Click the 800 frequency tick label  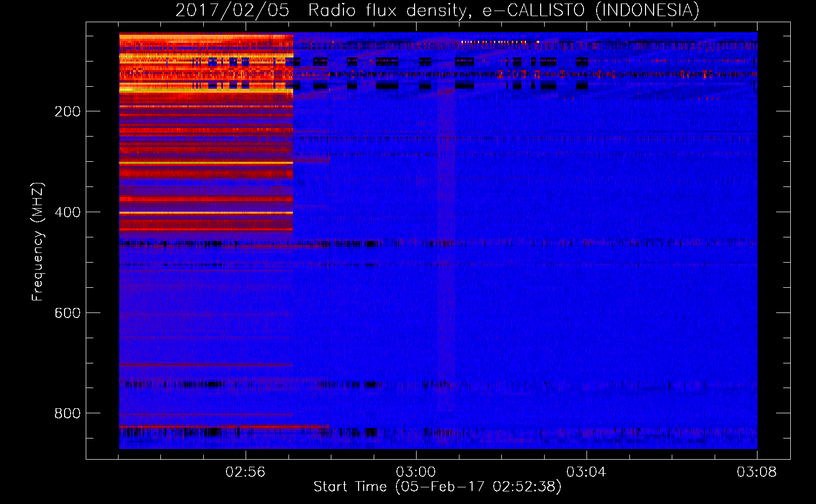(x=68, y=413)
